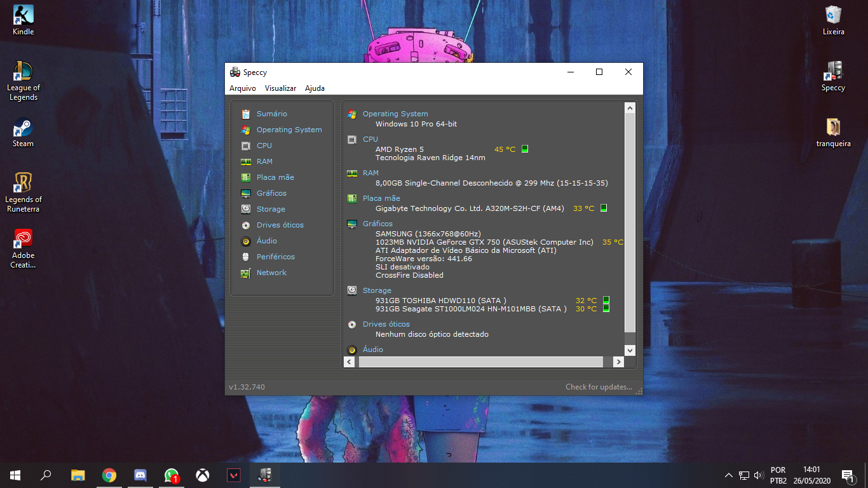The height and width of the screenshot is (488, 868).
Task: Click the Drives óticos heading in summary panel
Action: (x=386, y=324)
